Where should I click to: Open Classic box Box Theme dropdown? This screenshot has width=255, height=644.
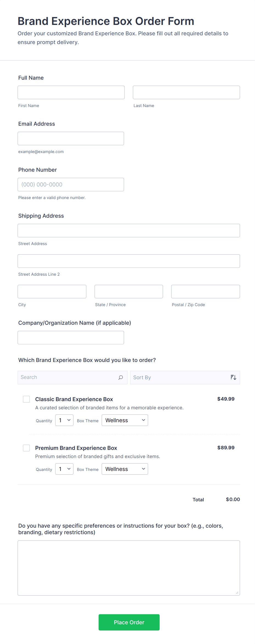coord(125,420)
